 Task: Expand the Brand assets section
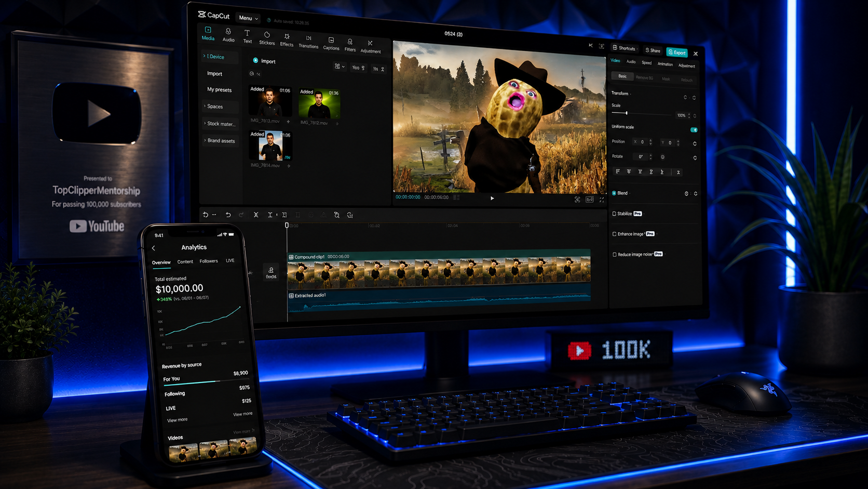(221, 141)
